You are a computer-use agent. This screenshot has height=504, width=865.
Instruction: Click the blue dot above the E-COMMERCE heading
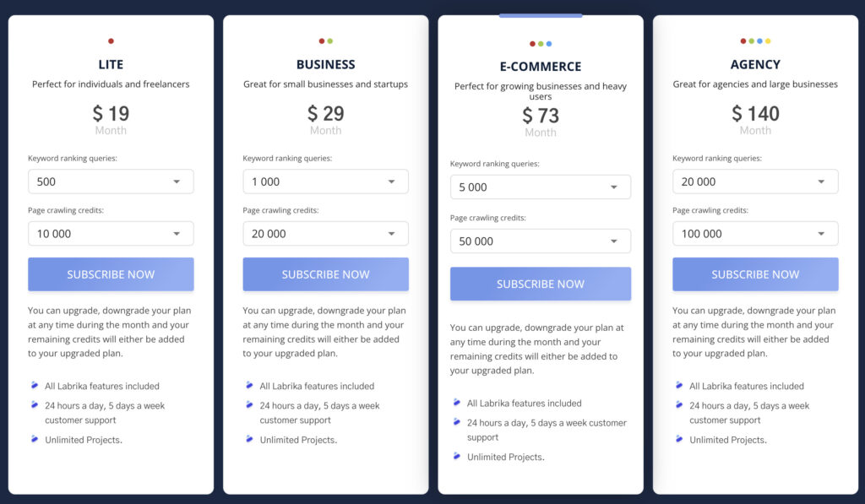point(548,43)
